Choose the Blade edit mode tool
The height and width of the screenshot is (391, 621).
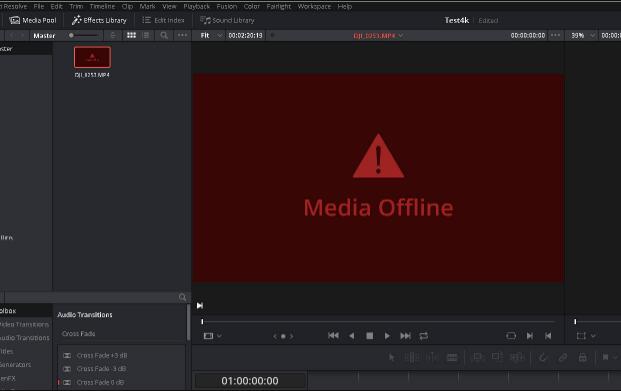pos(452,358)
